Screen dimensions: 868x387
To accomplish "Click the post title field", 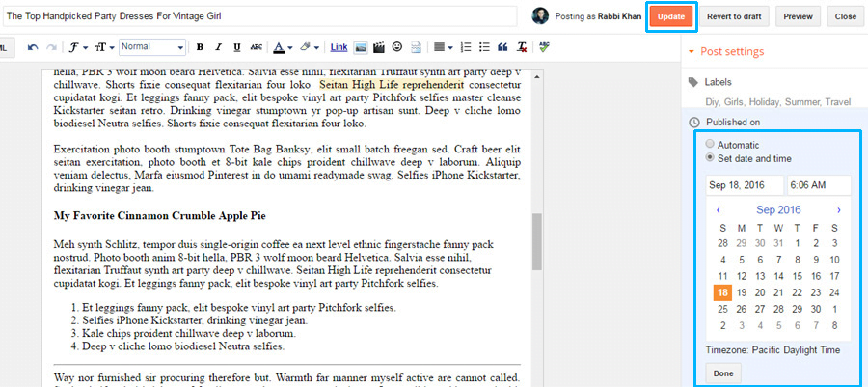I will (x=259, y=16).
